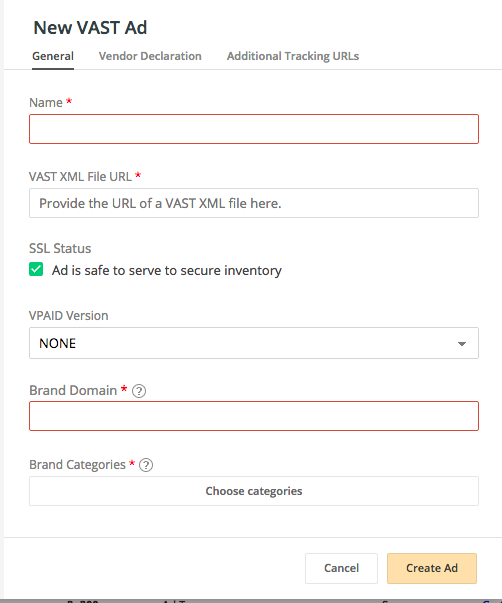
Task: Open the Brand Categories help tooltip icon
Action: point(146,465)
